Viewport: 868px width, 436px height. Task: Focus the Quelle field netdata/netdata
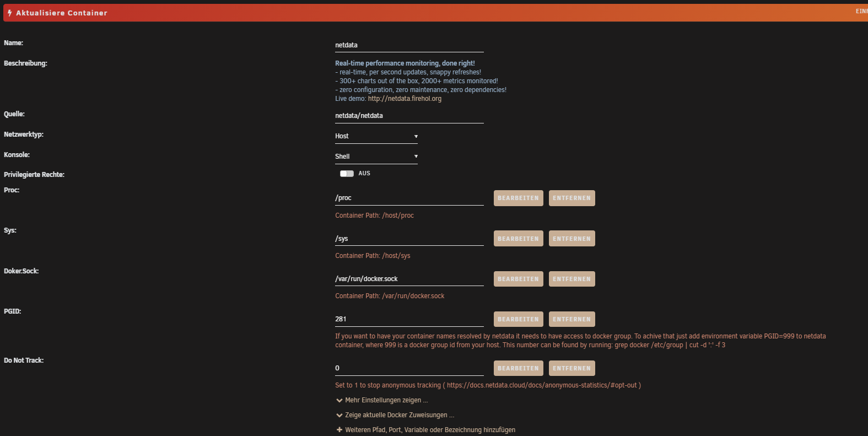409,116
